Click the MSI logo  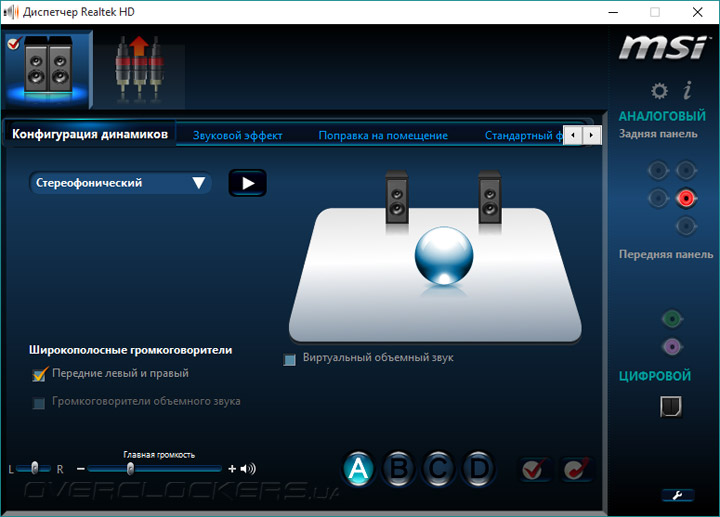662,48
